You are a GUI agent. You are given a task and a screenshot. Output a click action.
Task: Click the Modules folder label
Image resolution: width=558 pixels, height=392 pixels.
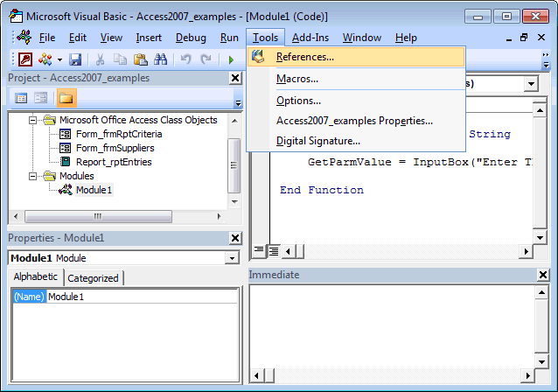[x=76, y=176]
